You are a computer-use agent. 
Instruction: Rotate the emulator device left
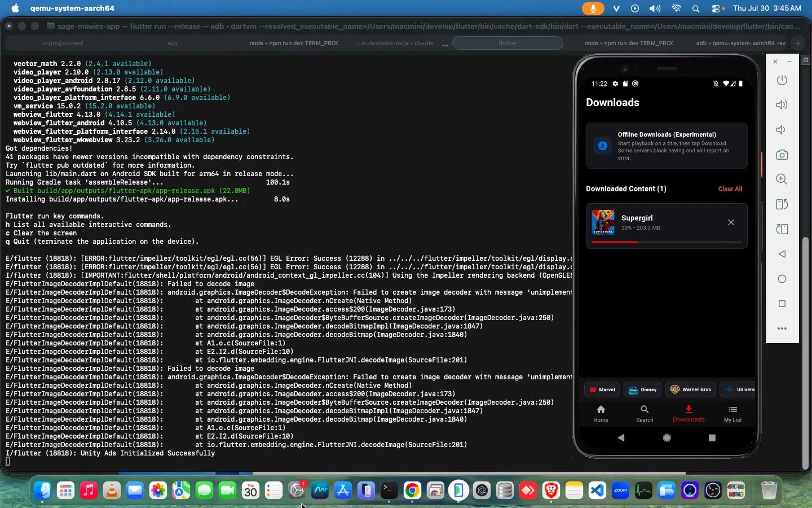[782, 229]
